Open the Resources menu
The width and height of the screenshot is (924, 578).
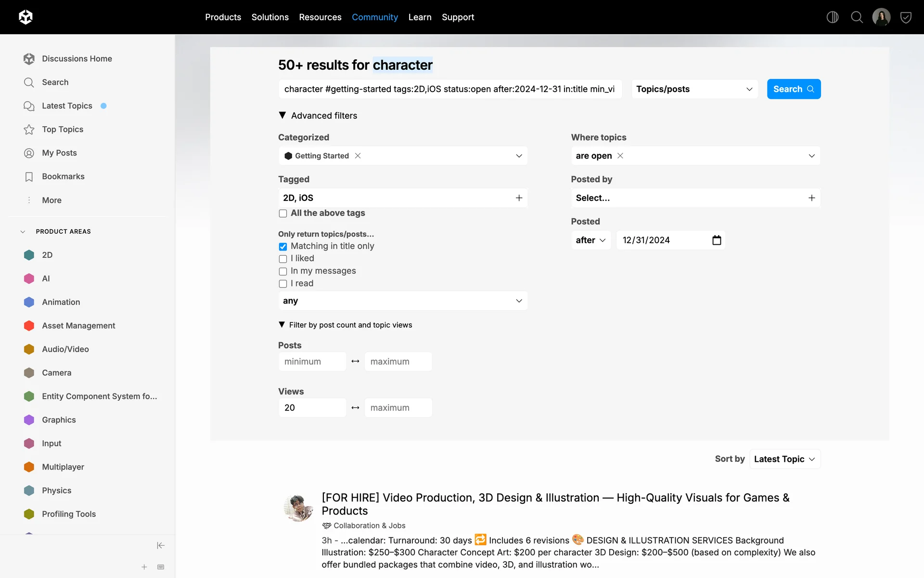click(x=320, y=17)
